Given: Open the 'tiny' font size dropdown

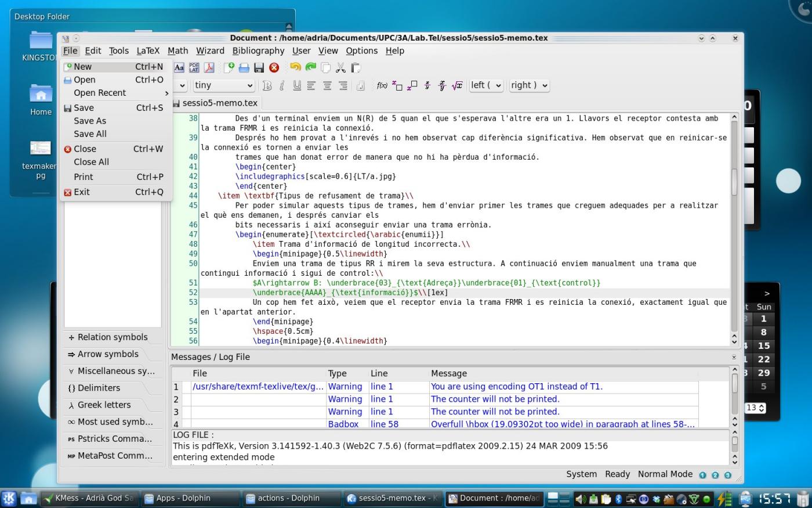Looking at the screenshot, I should tap(223, 85).
